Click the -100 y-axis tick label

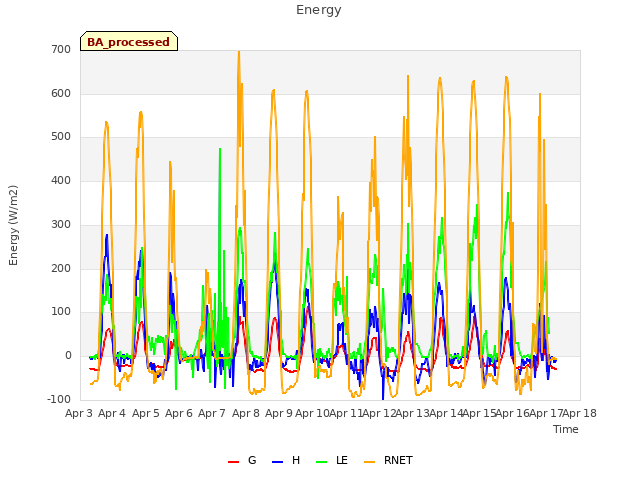59,399
